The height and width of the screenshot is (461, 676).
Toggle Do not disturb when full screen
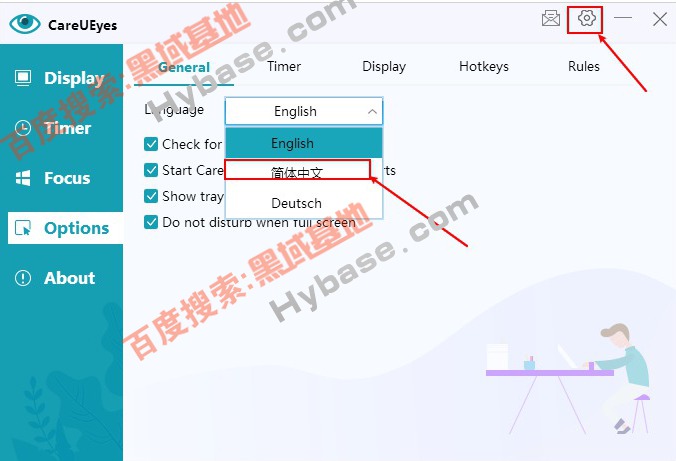pos(151,222)
